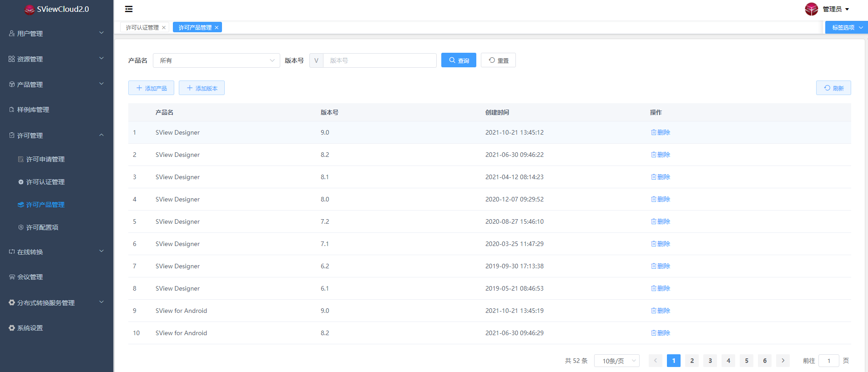The height and width of the screenshot is (372, 868).
Task: Delete SView Designer version 9.0 row
Action: (661, 132)
